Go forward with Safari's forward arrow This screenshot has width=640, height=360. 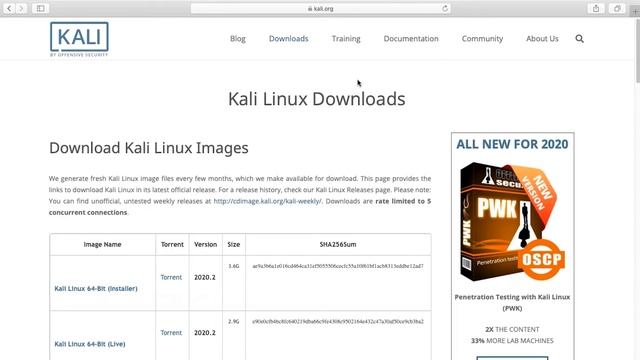[21, 8]
